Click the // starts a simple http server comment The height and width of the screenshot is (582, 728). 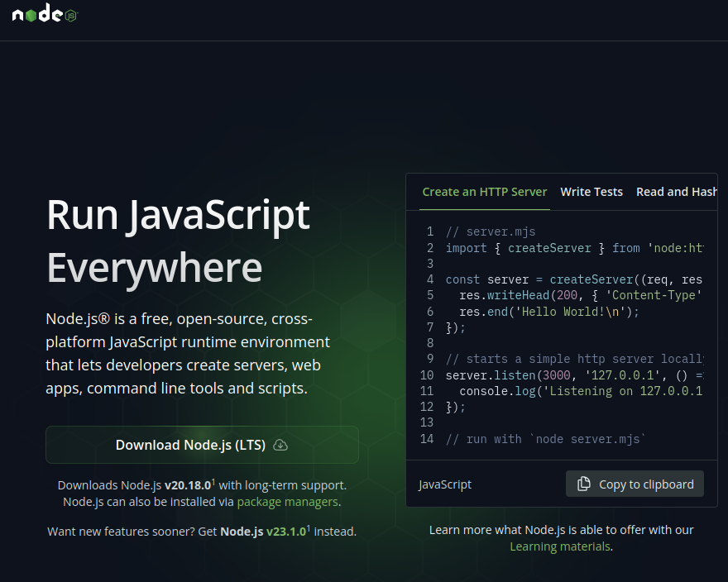575,359
